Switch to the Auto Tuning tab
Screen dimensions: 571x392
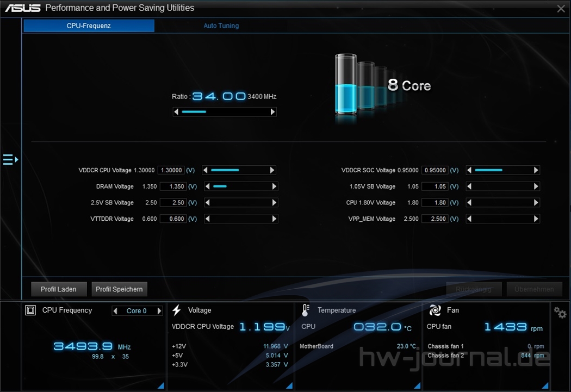(221, 26)
